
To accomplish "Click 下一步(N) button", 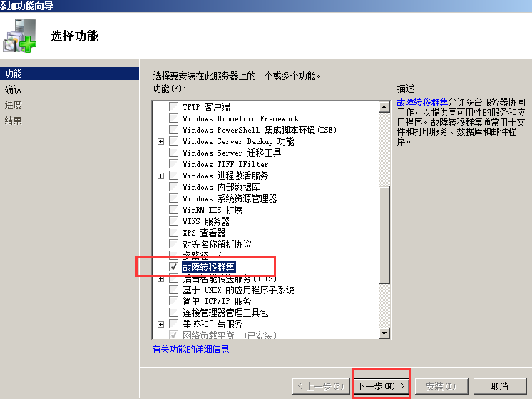I will [381, 386].
